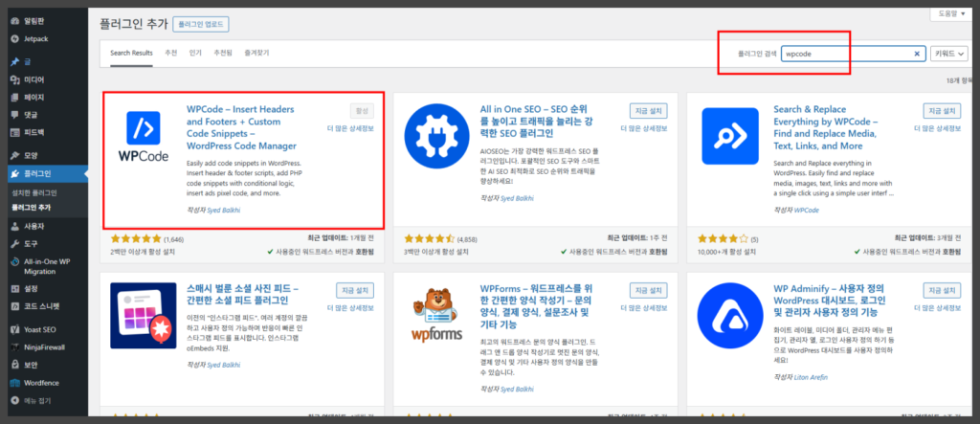This screenshot has width=980, height=424.
Task: Open the 피드백 sidebar icon
Action: pyautogui.click(x=15, y=132)
